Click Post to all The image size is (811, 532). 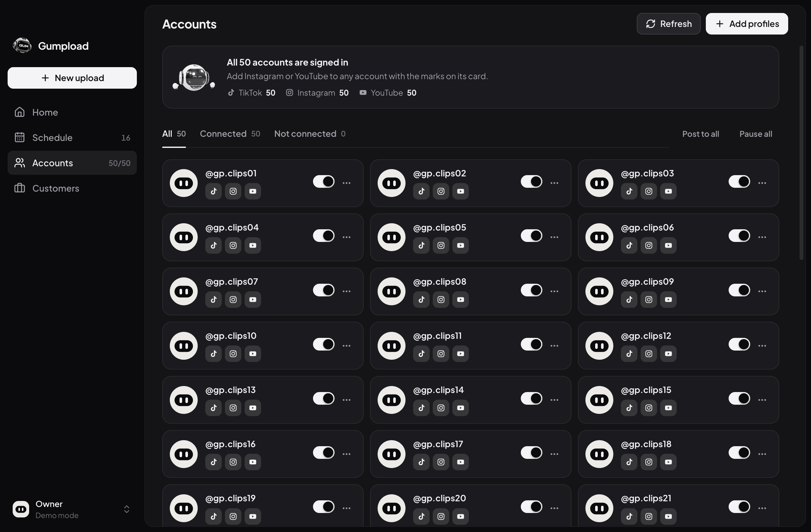(x=700, y=134)
